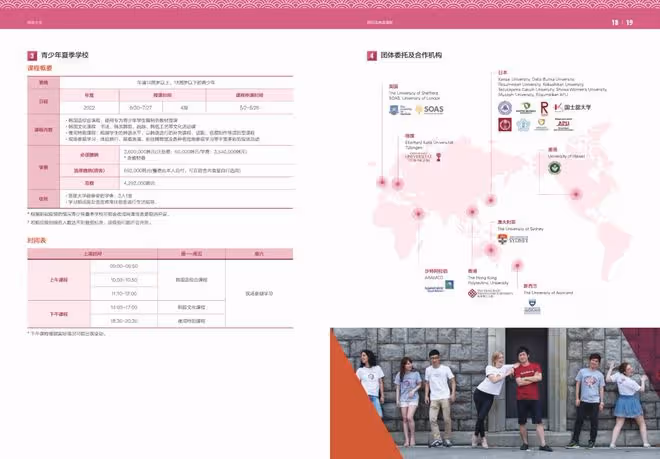
Task: Click the map hotspot marking Hong Kong
Action: pyautogui.click(x=472, y=211)
